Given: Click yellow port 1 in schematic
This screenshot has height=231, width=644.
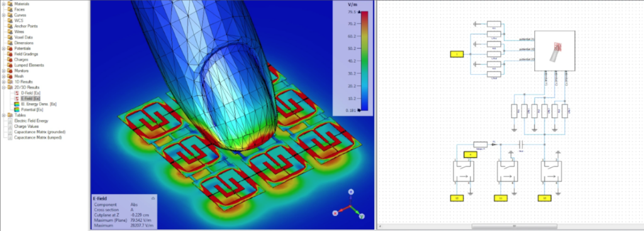Looking at the screenshot, I should (457, 54).
